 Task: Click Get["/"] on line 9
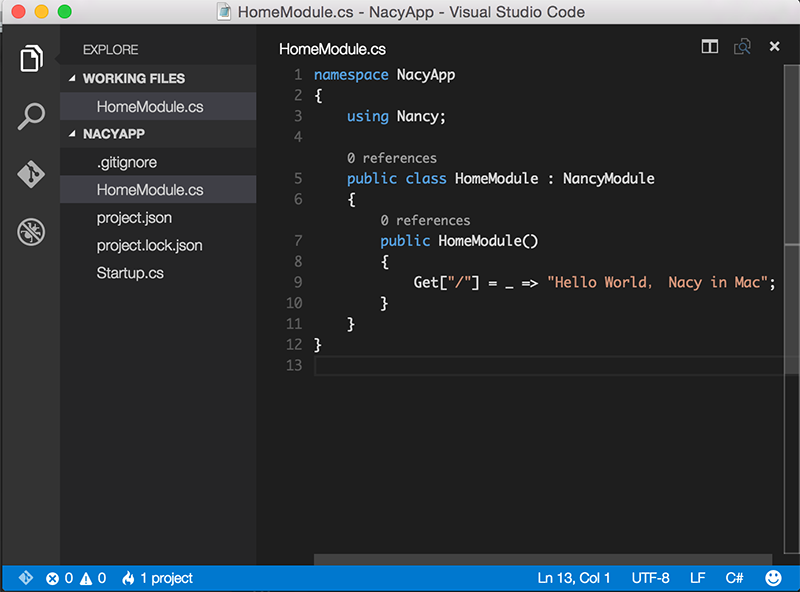click(x=446, y=282)
